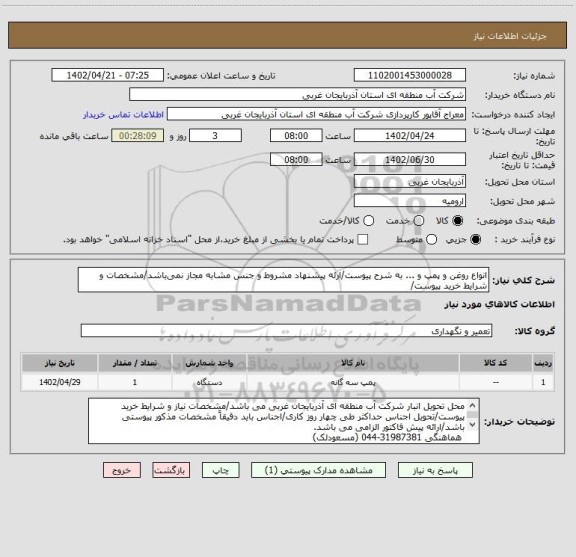Click the announcement date field 1402/04/21 - 07:25
The height and width of the screenshot is (557, 576).
click(x=107, y=75)
